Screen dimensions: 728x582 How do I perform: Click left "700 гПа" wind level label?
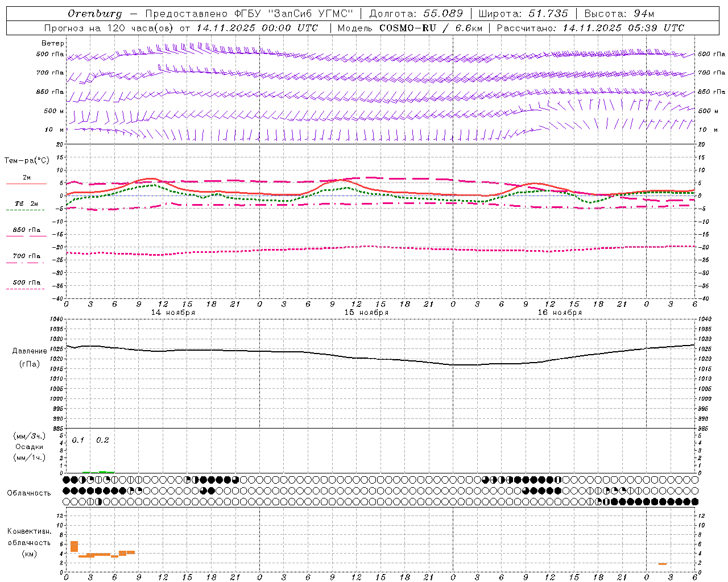pos(50,73)
